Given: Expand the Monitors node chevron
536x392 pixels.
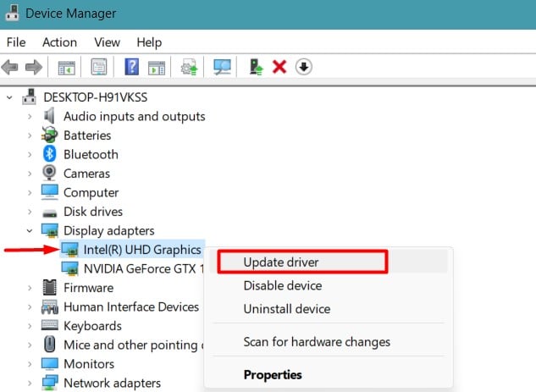Looking at the screenshot, I should point(30,364).
